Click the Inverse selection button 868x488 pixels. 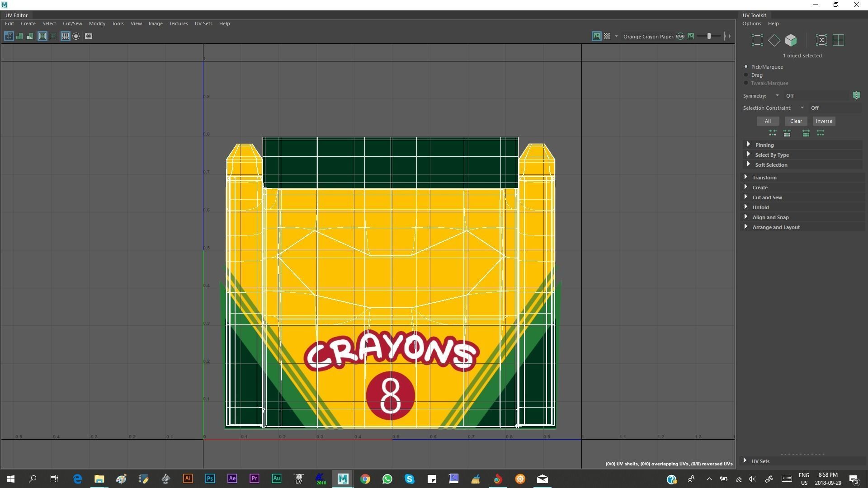[824, 121]
